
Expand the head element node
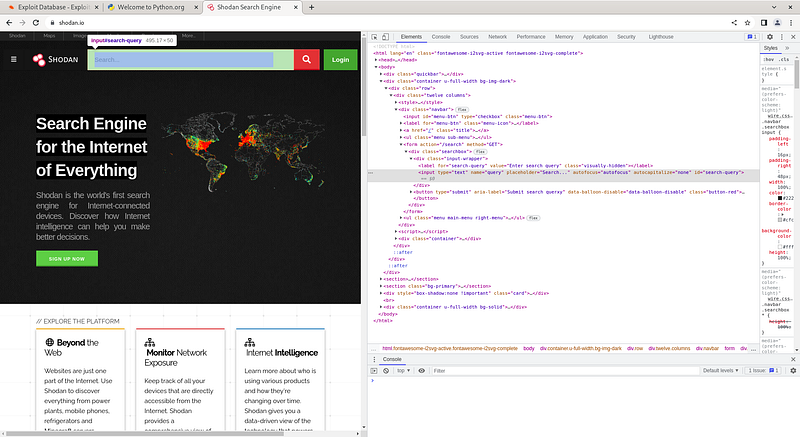pos(377,60)
